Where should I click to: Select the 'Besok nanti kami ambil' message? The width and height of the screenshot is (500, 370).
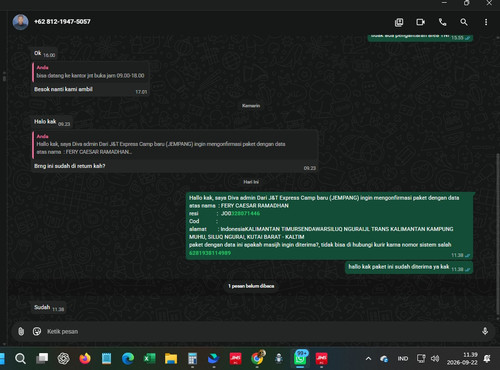[63, 89]
